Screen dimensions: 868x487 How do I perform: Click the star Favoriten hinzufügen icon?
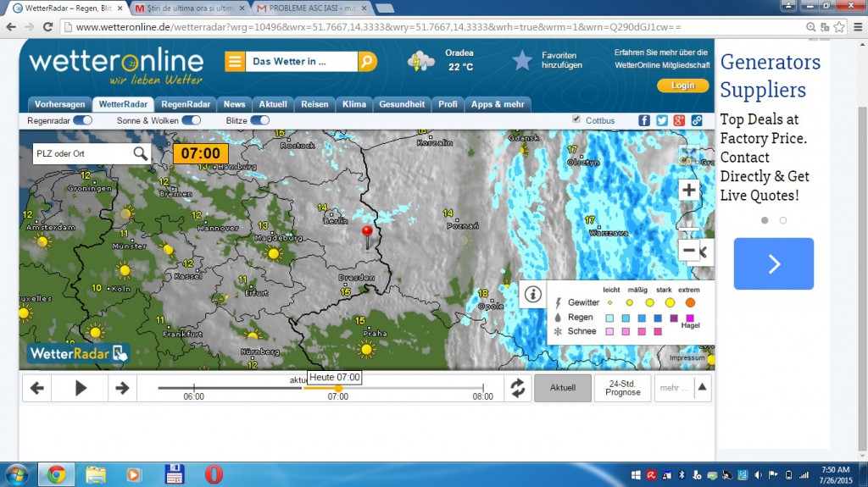pos(521,60)
